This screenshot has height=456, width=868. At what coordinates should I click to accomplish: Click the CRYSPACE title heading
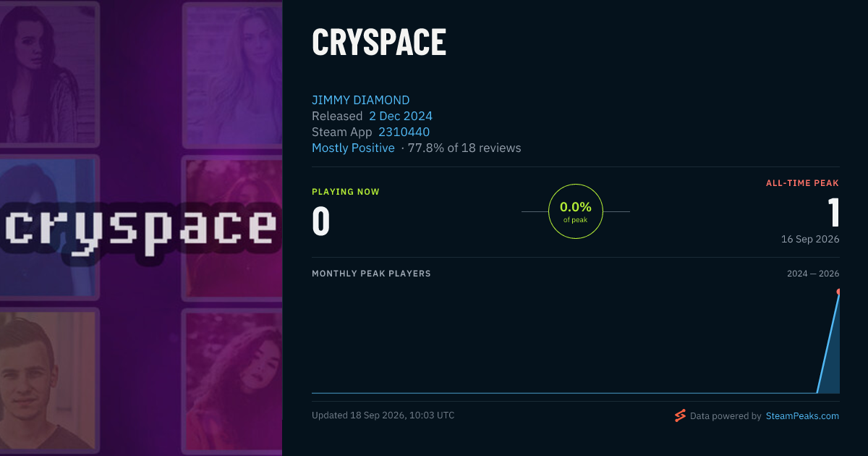pyautogui.click(x=379, y=43)
